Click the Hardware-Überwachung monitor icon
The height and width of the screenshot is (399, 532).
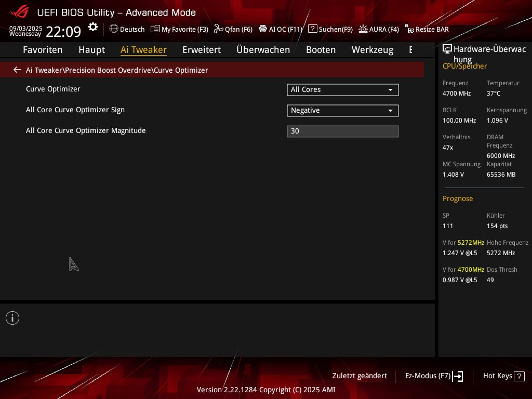click(447, 49)
